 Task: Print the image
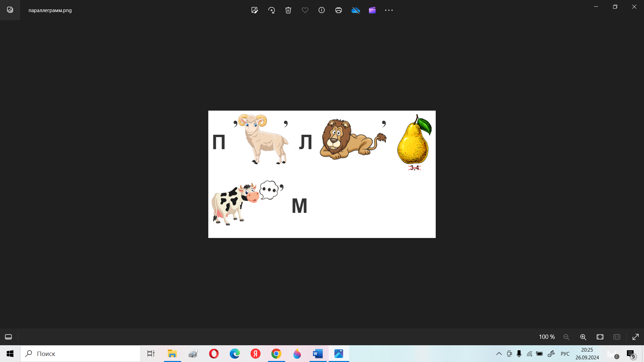[x=338, y=10]
